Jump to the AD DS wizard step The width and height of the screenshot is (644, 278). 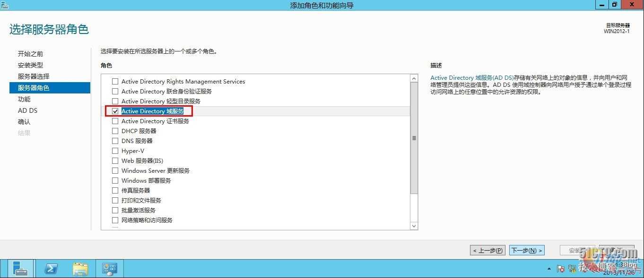27,110
